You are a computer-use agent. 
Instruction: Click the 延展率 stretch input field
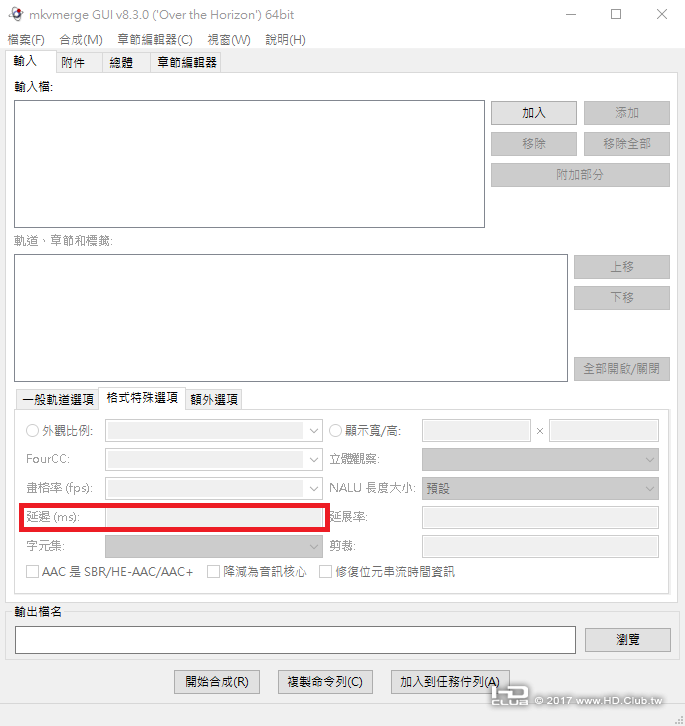(540, 517)
